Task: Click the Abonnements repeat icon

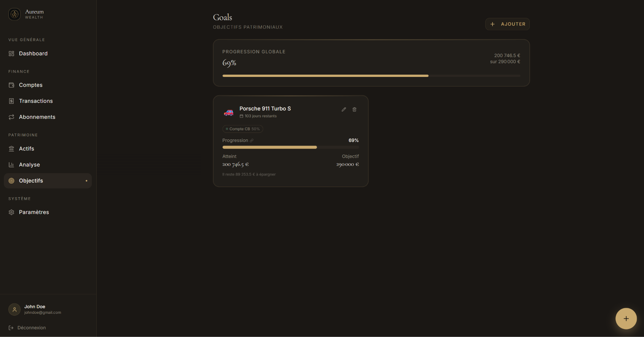Action: [11, 117]
